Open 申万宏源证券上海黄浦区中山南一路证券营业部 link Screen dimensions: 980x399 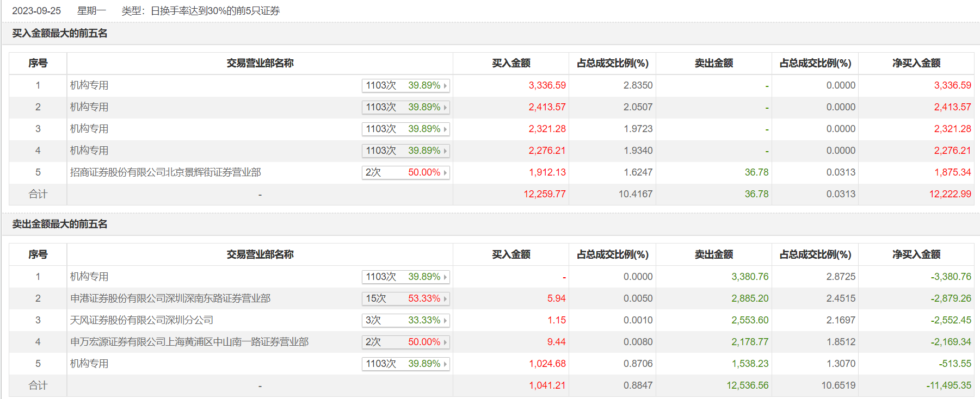pyautogui.click(x=189, y=342)
